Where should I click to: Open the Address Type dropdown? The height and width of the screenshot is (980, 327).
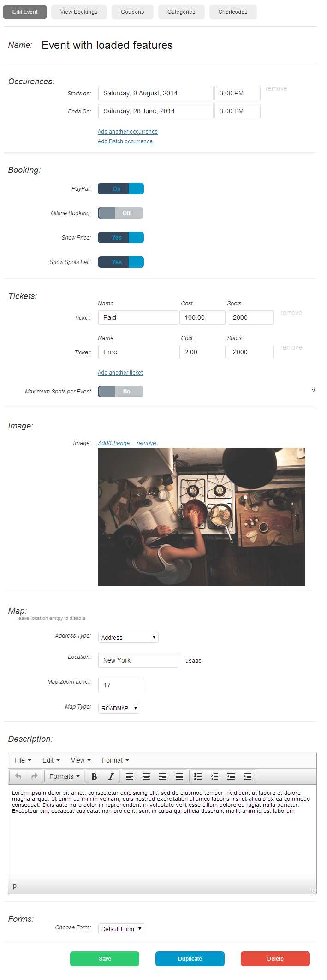128,637
